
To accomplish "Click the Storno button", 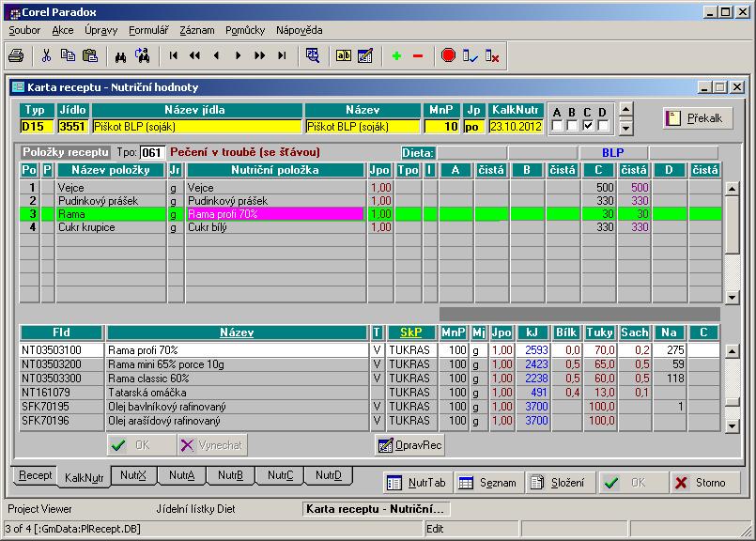I will (x=705, y=483).
